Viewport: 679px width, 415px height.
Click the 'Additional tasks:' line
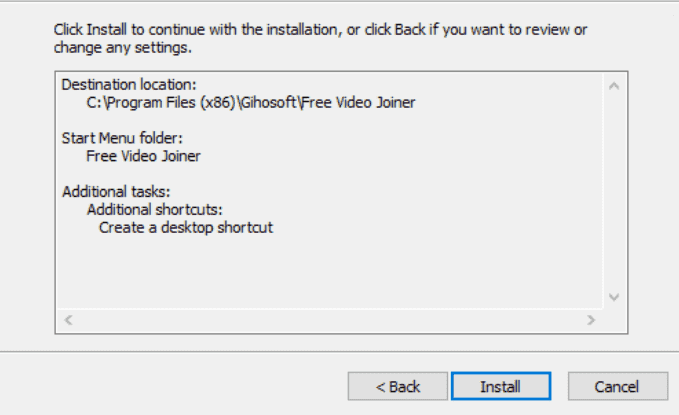[116, 191]
